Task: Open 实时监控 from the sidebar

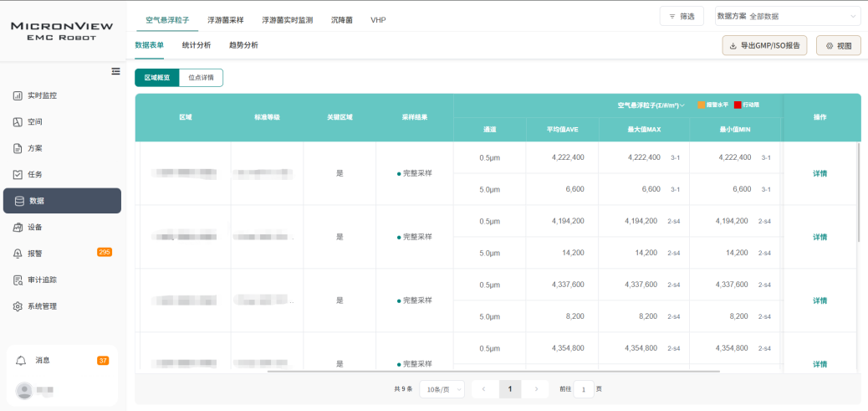Action: tap(41, 95)
